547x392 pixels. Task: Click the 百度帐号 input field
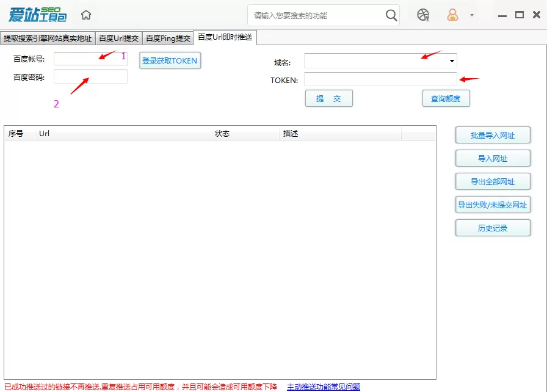pyautogui.click(x=91, y=59)
